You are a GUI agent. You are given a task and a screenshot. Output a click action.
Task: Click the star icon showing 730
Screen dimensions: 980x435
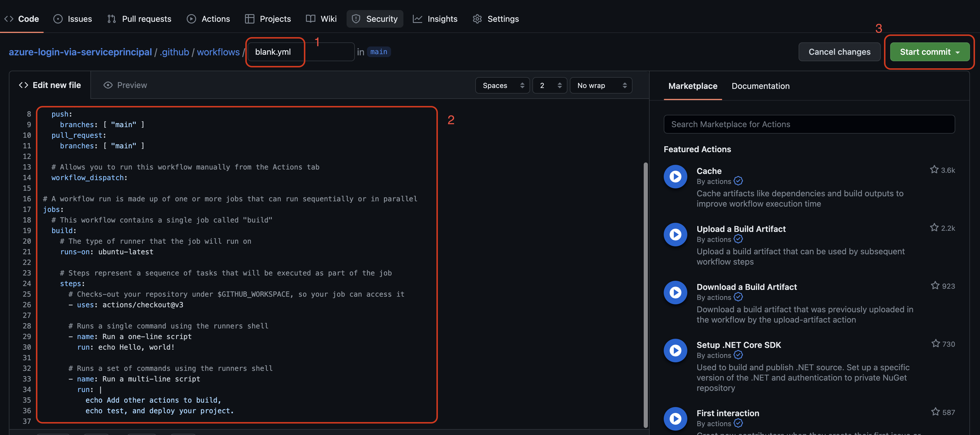936,343
